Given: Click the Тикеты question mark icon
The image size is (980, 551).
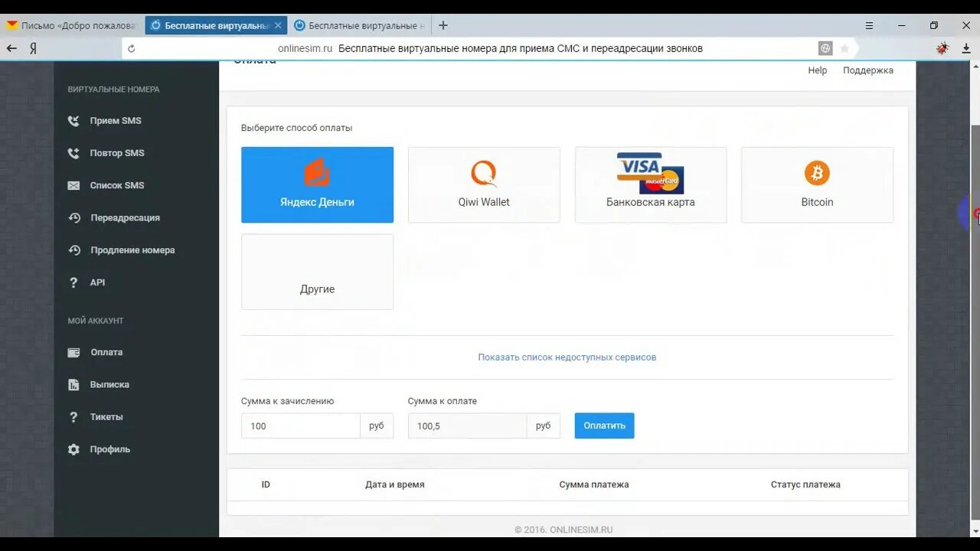Looking at the screenshot, I should click(x=73, y=417).
